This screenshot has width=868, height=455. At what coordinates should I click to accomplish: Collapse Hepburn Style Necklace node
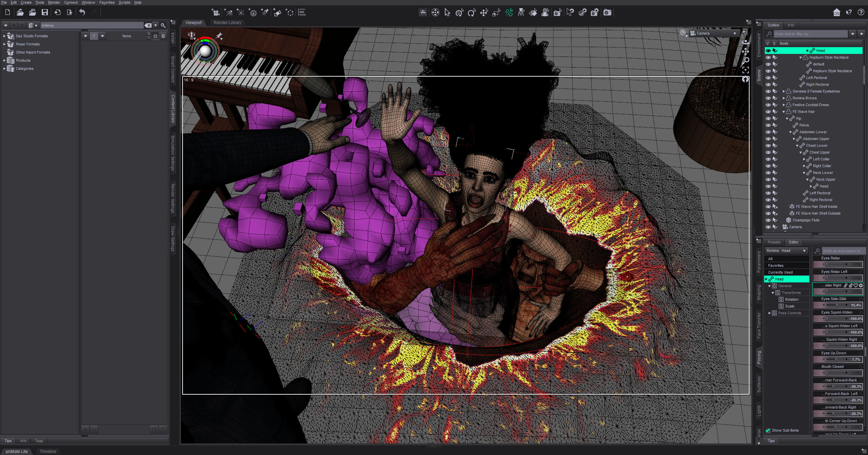click(x=801, y=57)
